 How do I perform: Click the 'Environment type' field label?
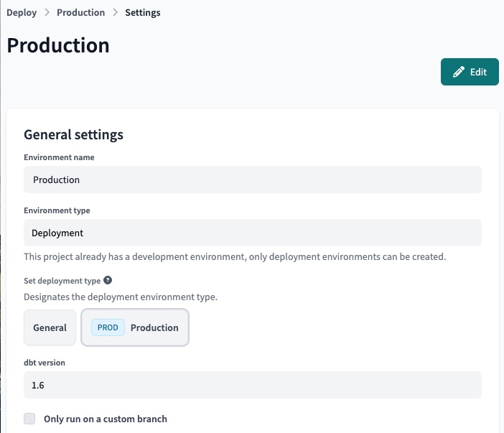click(57, 210)
